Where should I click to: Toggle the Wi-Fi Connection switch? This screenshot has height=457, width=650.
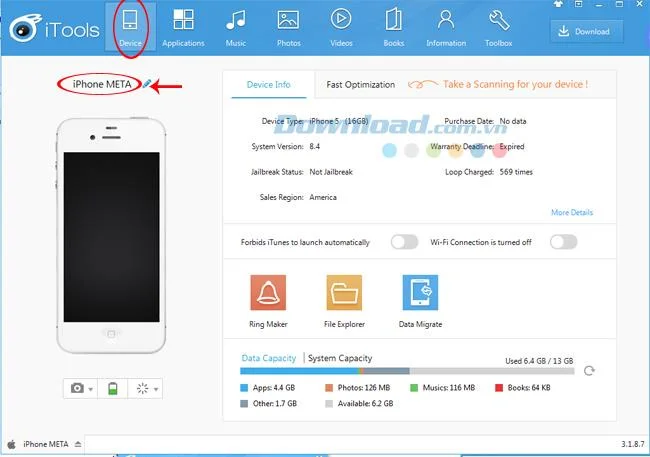pyautogui.click(x=563, y=242)
